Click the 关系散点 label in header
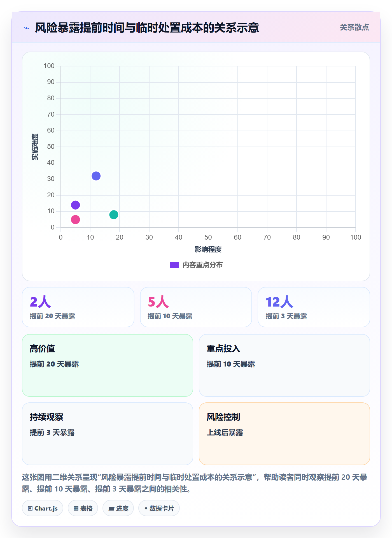Viewport: 392px width, 538px height. [x=354, y=27]
